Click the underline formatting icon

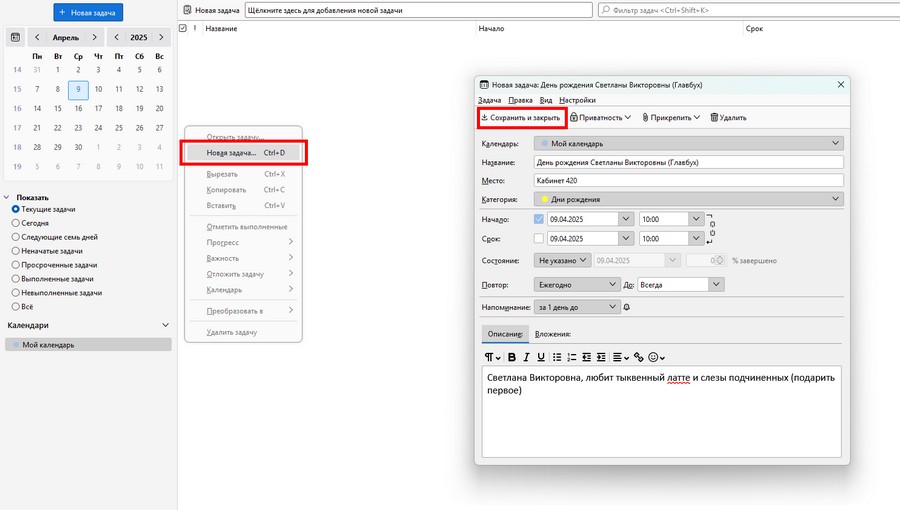click(541, 357)
